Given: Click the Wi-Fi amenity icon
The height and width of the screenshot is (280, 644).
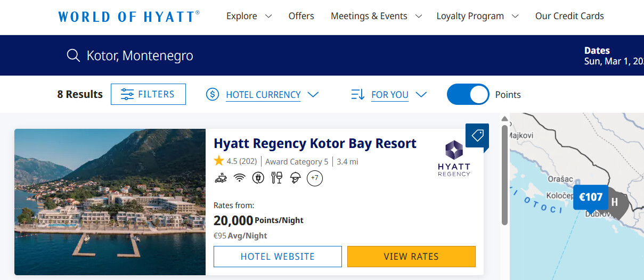Looking at the screenshot, I should pyautogui.click(x=239, y=178).
